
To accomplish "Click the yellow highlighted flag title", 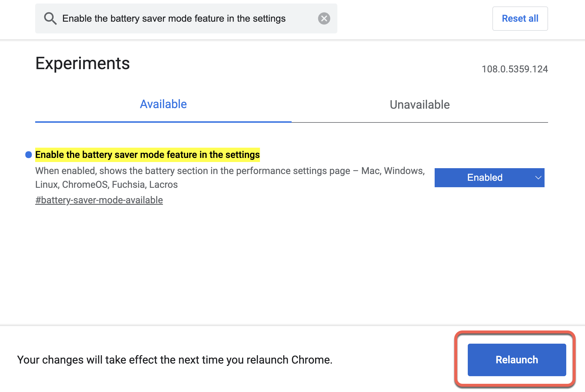I will pos(147,155).
